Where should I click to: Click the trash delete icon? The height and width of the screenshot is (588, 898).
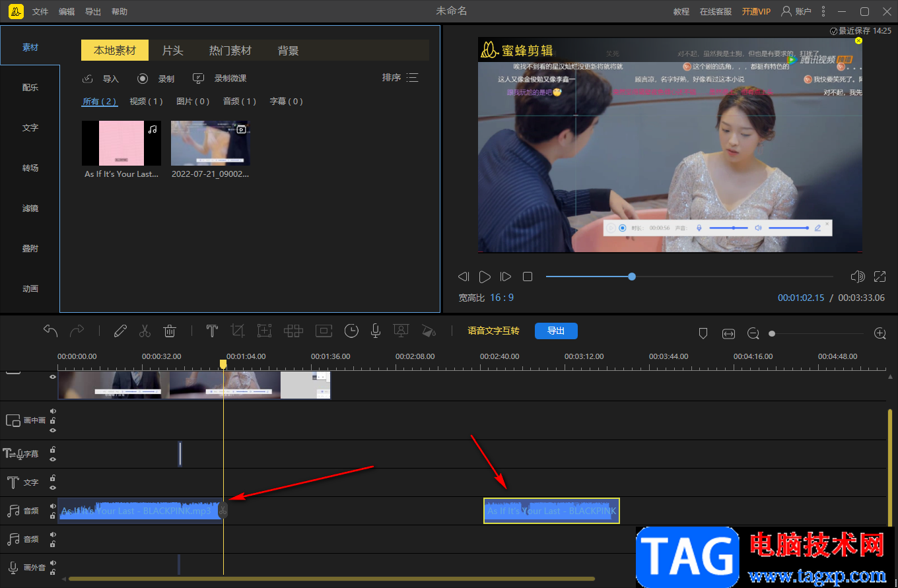tap(170, 331)
